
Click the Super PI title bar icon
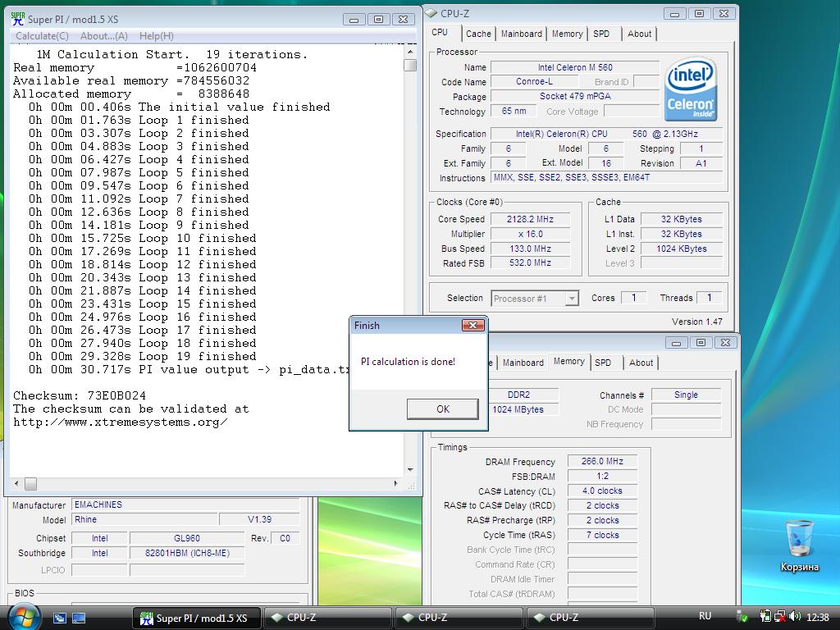18,20
